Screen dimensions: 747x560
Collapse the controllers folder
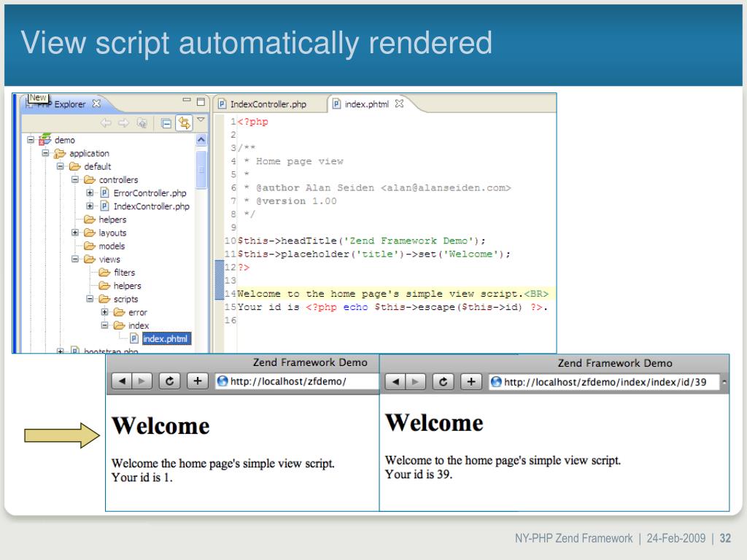pyautogui.click(x=75, y=179)
